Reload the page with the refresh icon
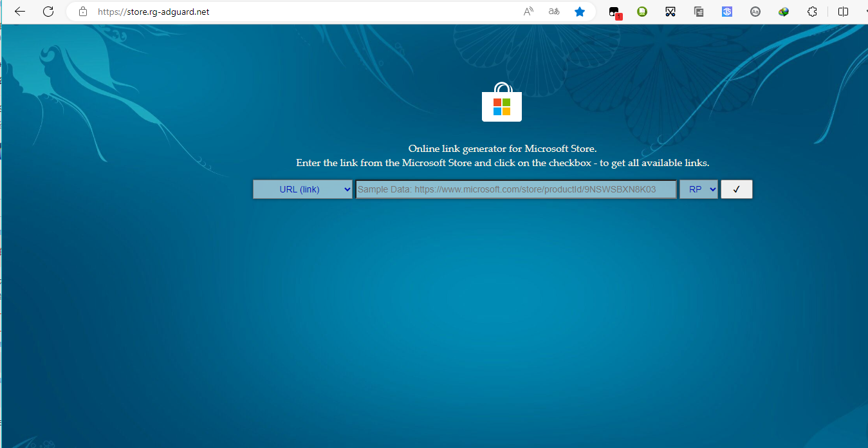 (48, 12)
